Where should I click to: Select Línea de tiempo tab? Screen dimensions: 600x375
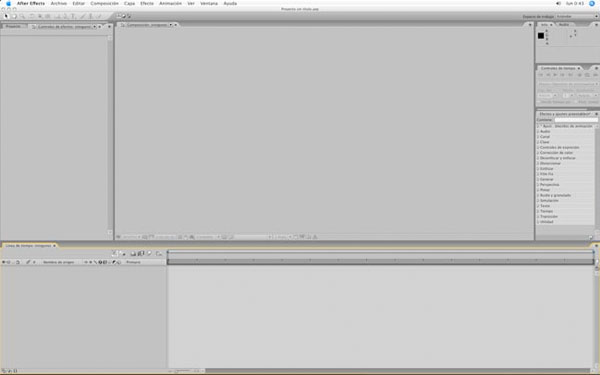coord(29,245)
